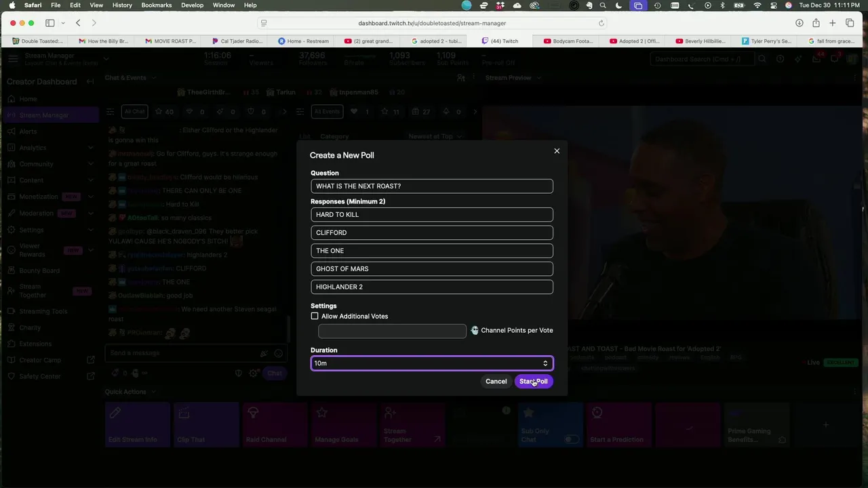The width and height of the screenshot is (868, 488).
Task: Open the chat list menu icon
Action: [111, 112]
